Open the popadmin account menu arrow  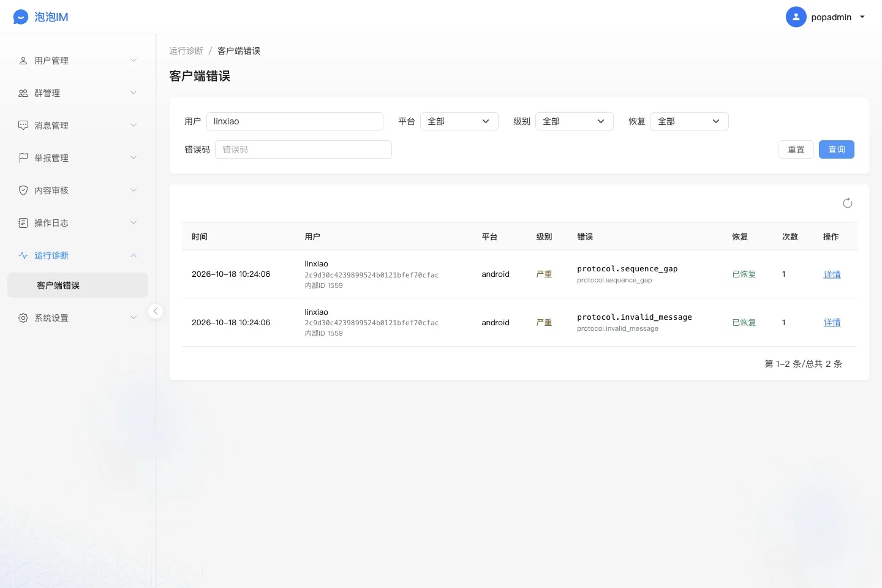(x=862, y=17)
